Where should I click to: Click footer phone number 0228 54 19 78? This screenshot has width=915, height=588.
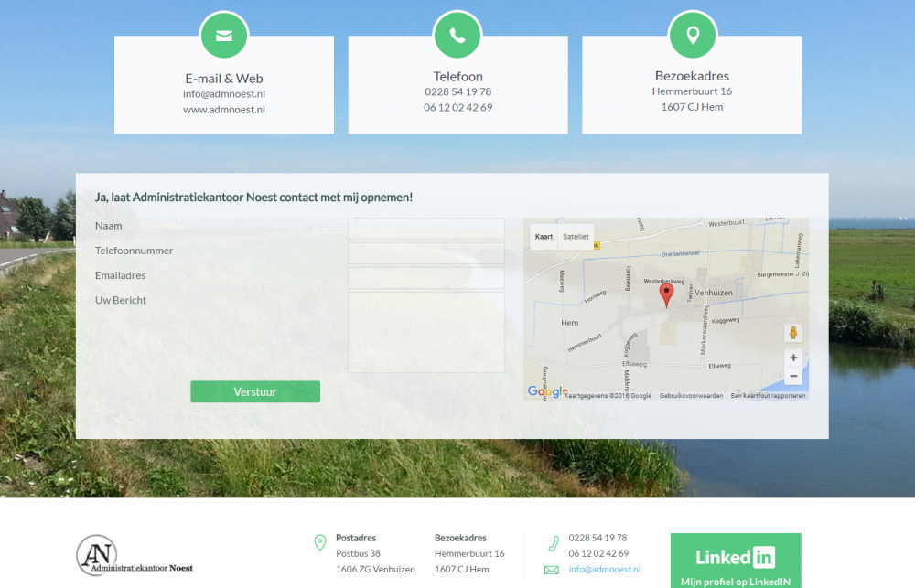(x=598, y=538)
